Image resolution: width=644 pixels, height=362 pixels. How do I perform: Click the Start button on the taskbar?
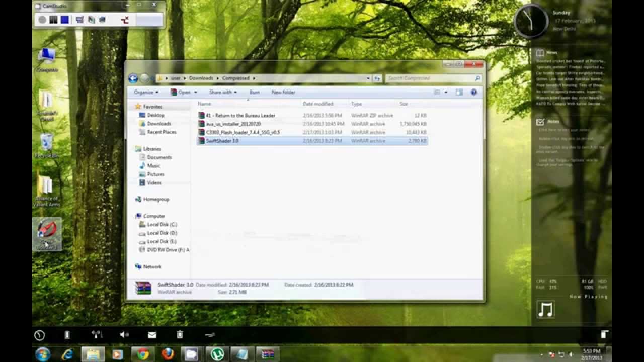click(x=43, y=354)
